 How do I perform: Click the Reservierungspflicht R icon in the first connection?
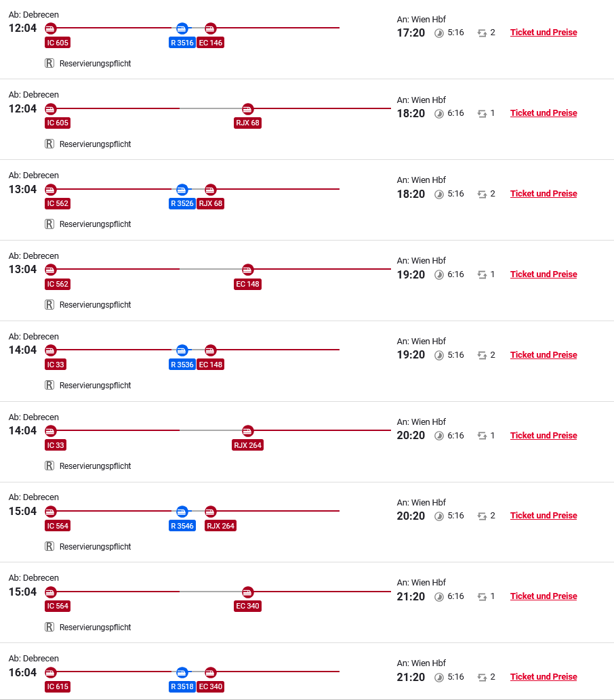pos(49,64)
